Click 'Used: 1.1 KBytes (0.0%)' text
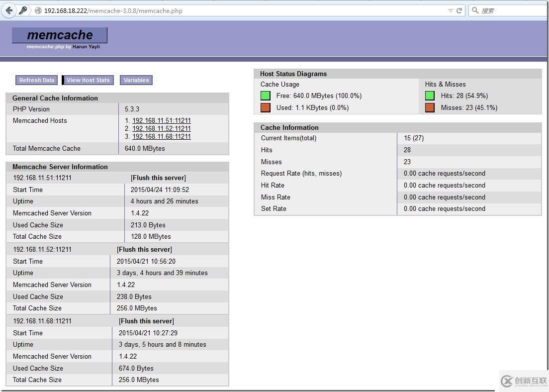549x392 pixels. click(312, 108)
